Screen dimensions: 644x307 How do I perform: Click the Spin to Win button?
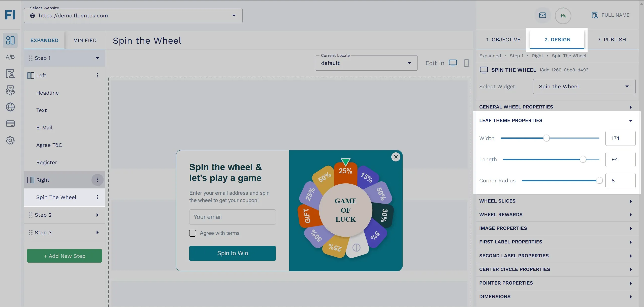coord(233,253)
